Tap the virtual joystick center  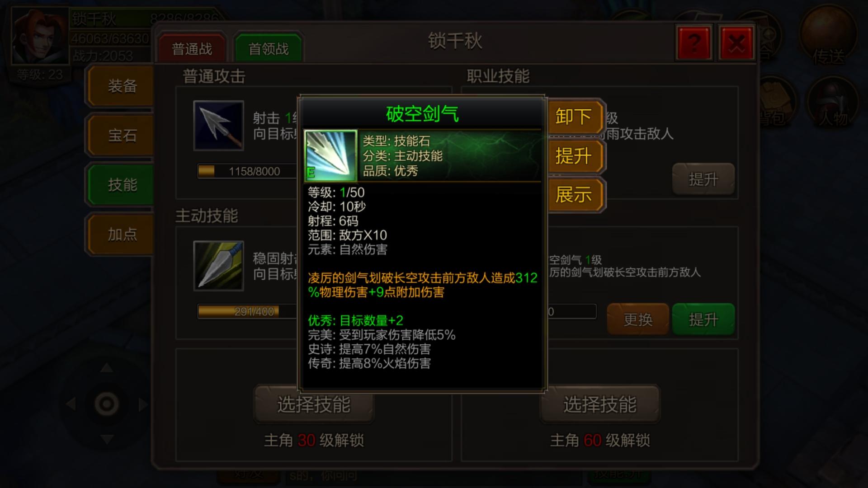tap(107, 404)
